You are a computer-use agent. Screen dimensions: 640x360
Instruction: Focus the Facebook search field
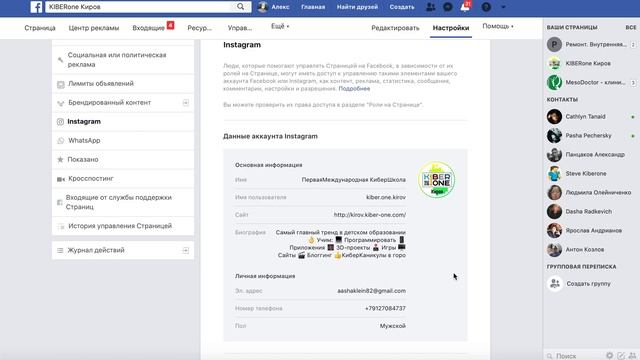coord(140,7)
